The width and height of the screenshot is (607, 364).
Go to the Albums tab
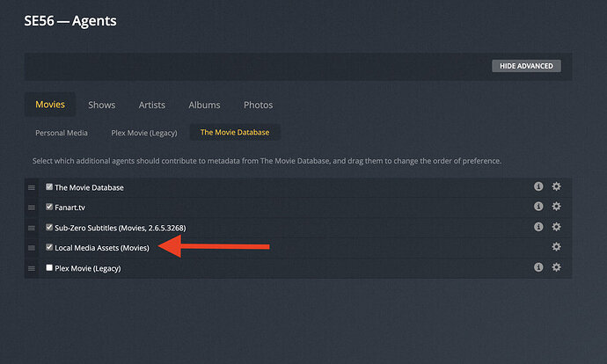coord(204,105)
